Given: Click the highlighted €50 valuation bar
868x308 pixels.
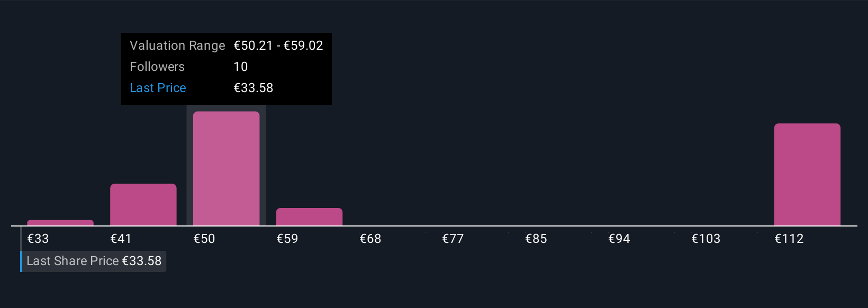Looking at the screenshot, I should click(x=227, y=169).
